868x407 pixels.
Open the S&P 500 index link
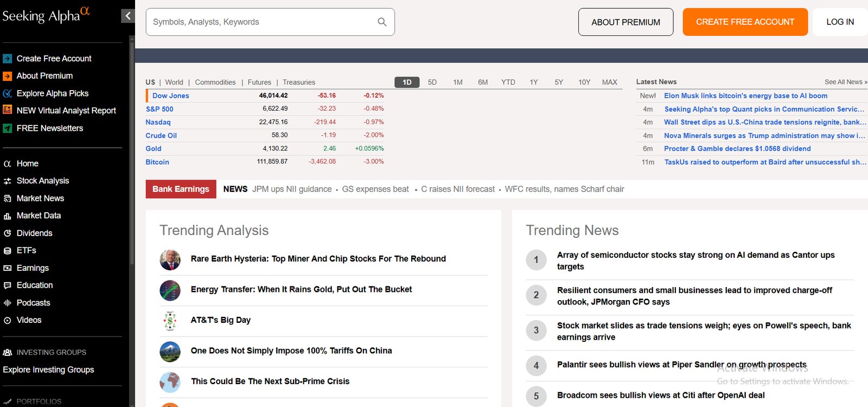pos(159,109)
